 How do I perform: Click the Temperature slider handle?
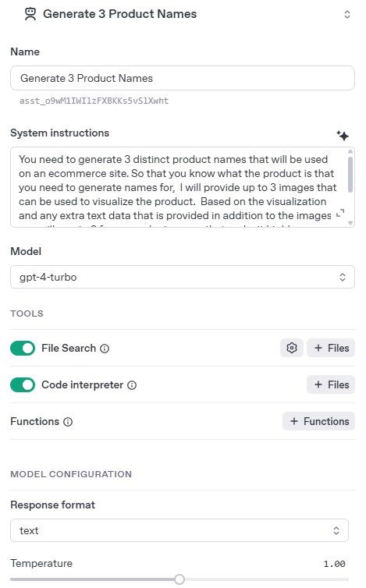(x=179, y=579)
